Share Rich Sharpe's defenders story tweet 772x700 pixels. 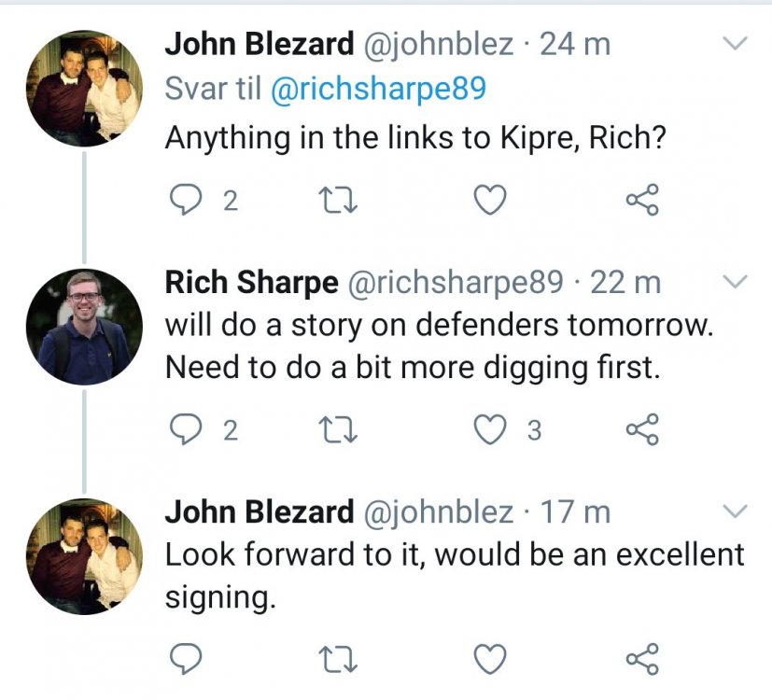click(642, 430)
